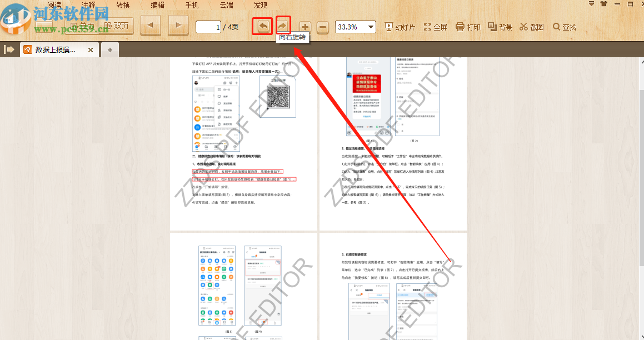This screenshot has height=340, width=644.
Task: Open the skin shirt icon
Action: 603,4
